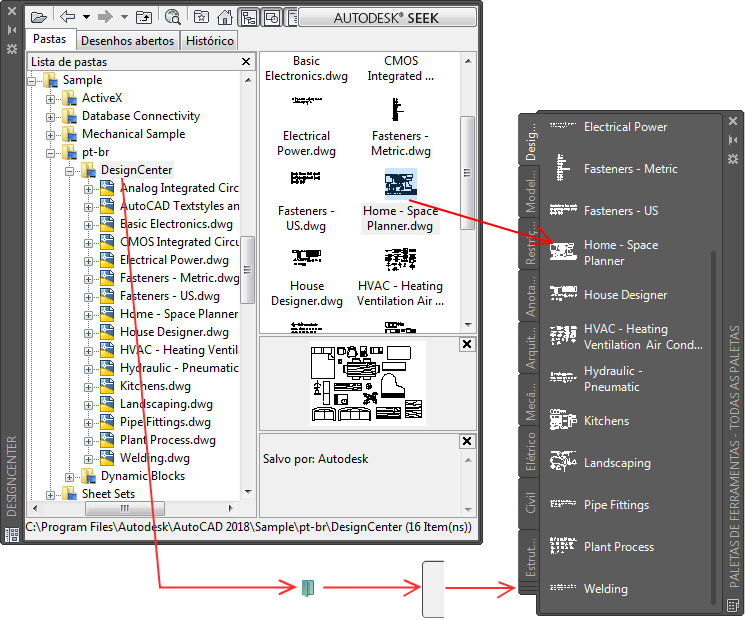746x620 pixels.
Task: Switch to the Civil tool palette tab
Action: 530,503
